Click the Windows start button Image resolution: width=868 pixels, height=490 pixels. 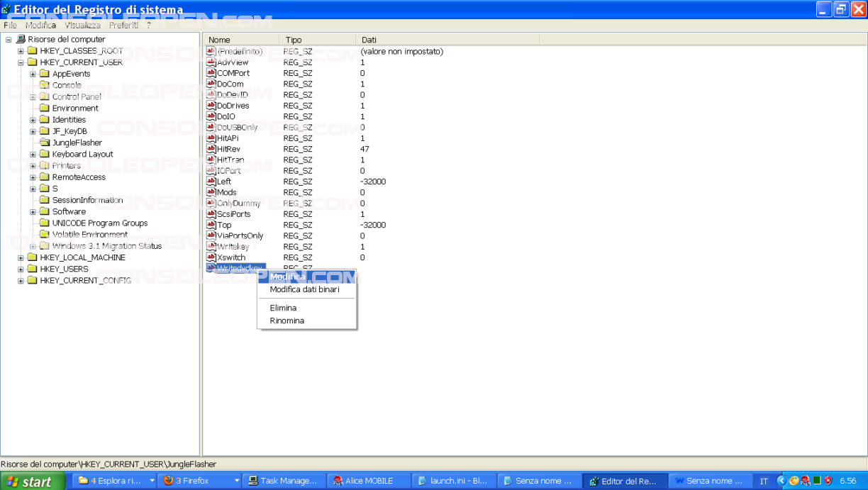pos(29,481)
